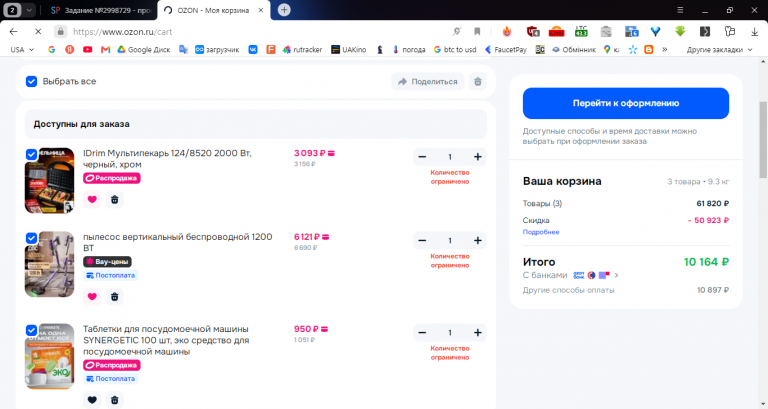Click the flame extension icon in toolbar
This screenshot has width=768, height=409.
tap(507, 32)
